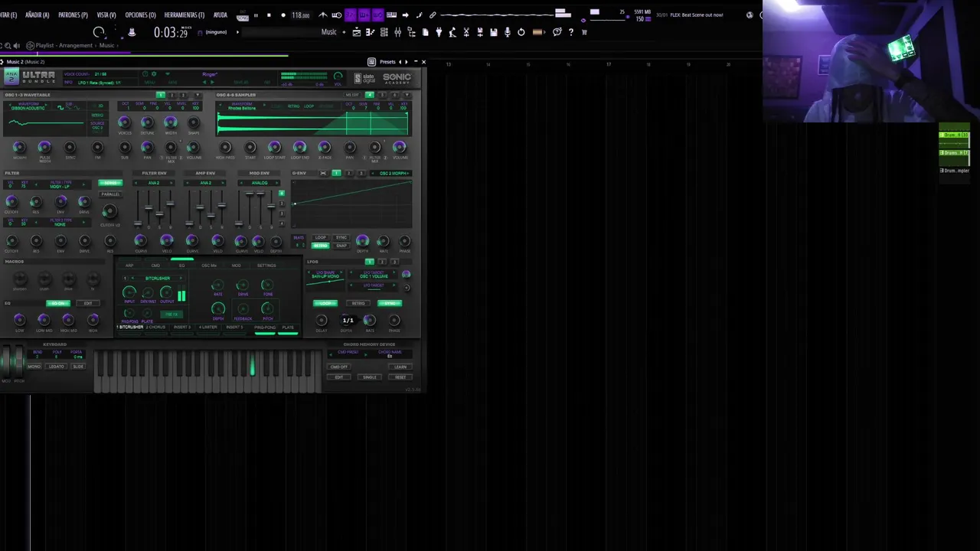Image resolution: width=980 pixels, height=551 pixels.
Task: Switch to the ARP tab
Action: (129, 266)
